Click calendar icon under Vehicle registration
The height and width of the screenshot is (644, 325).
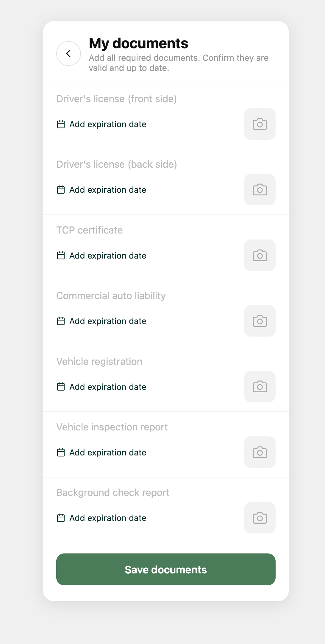tap(61, 387)
